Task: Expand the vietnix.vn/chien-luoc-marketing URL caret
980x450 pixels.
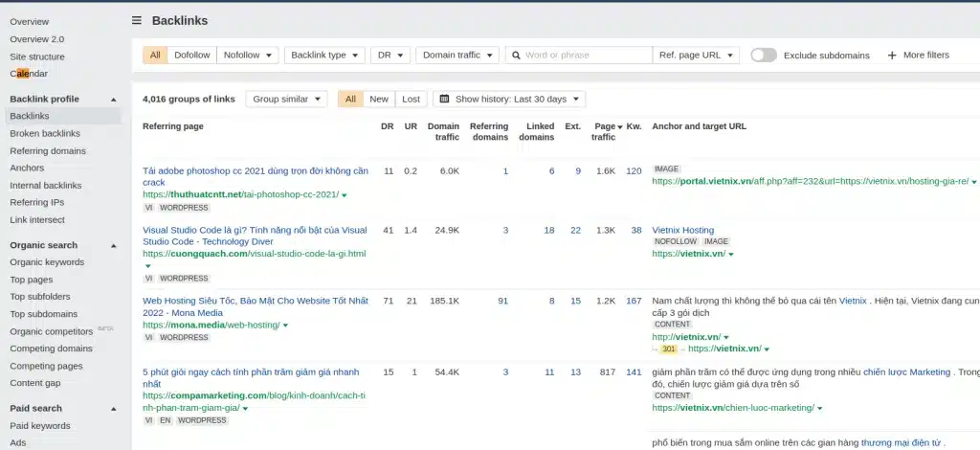Action: pos(819,409)
